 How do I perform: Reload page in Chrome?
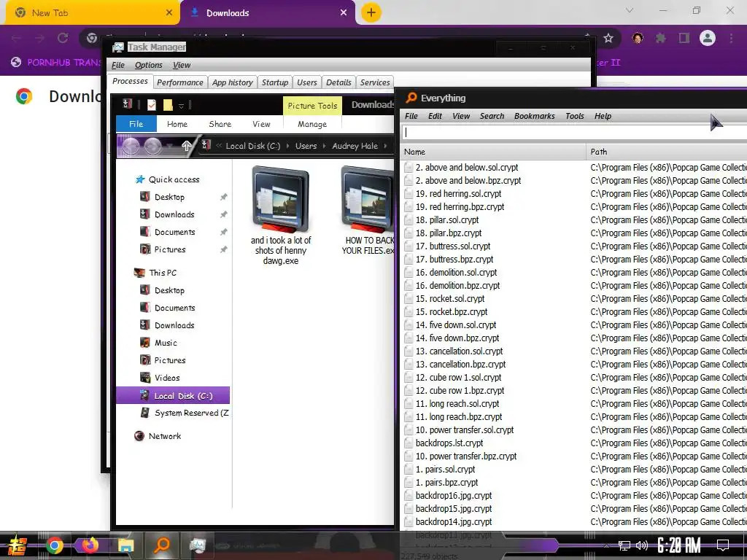tap(63, 38)
